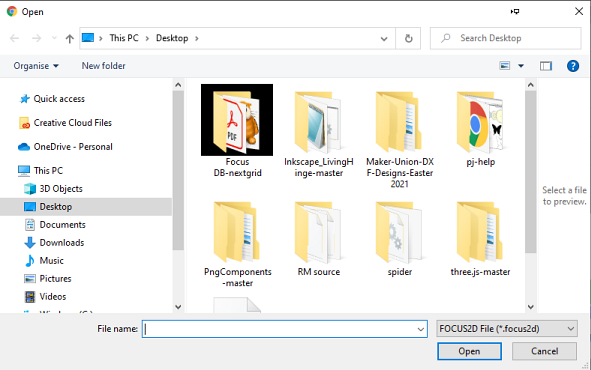The image size is (591, 370).
Task: Click the OneDrive cloud icon
Action: point(24,147)
